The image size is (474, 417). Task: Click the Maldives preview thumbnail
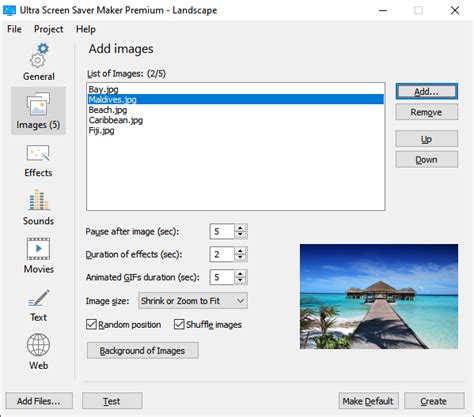click(x=379, y=297)
